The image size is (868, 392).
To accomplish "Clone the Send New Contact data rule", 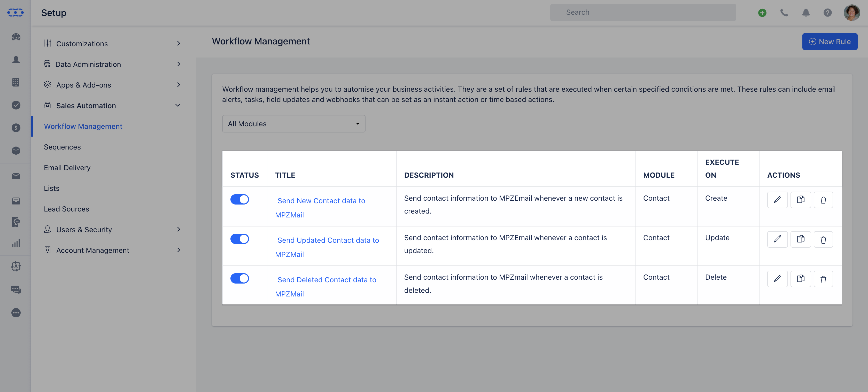I will 801,200.
